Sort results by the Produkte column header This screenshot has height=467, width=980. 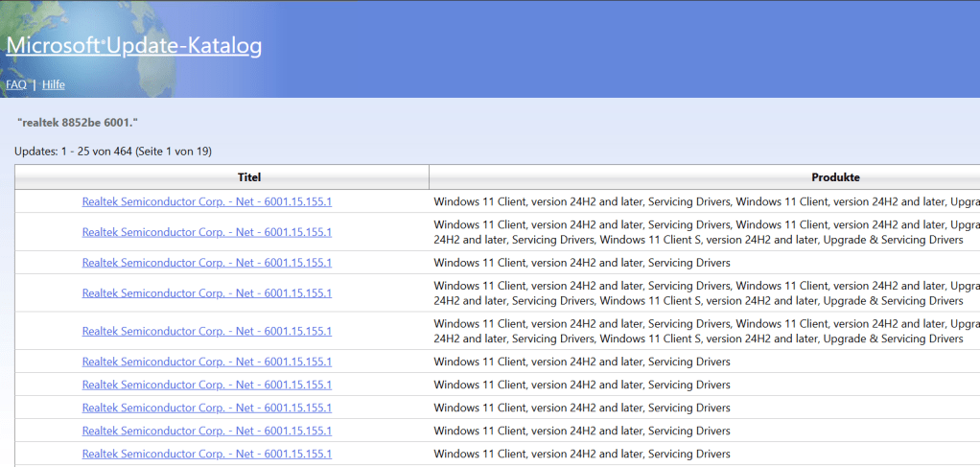(834, 177)
